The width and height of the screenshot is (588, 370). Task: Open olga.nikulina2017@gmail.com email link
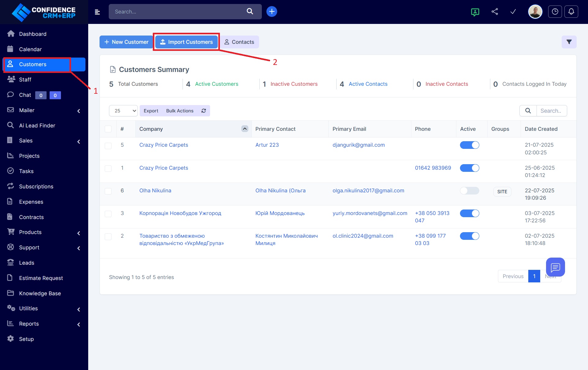[368, 191]
